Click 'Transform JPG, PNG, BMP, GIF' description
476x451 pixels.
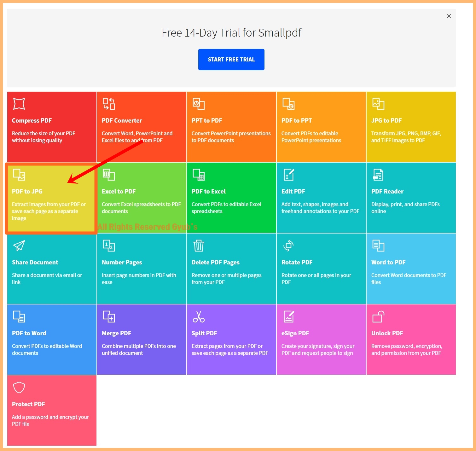point(406,137)
